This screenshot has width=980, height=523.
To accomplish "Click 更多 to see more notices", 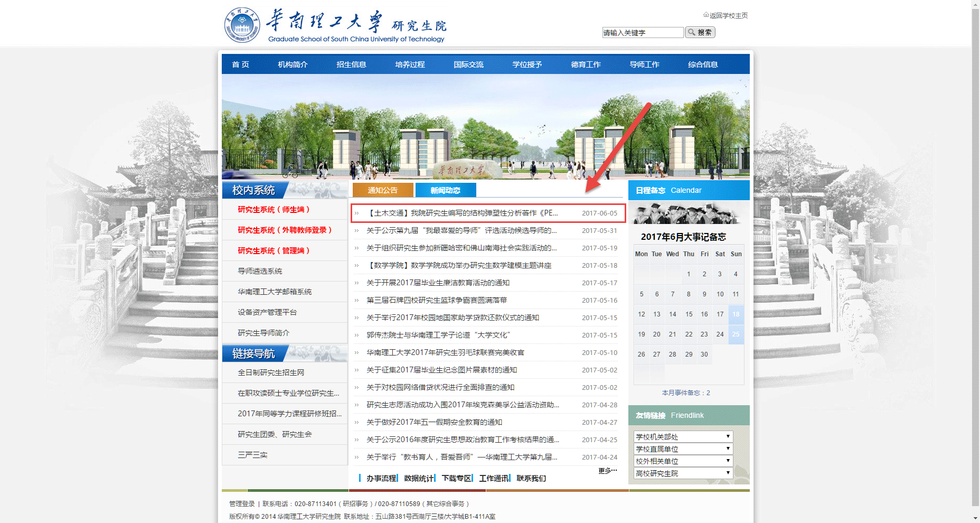I will [x=607, y=470].
